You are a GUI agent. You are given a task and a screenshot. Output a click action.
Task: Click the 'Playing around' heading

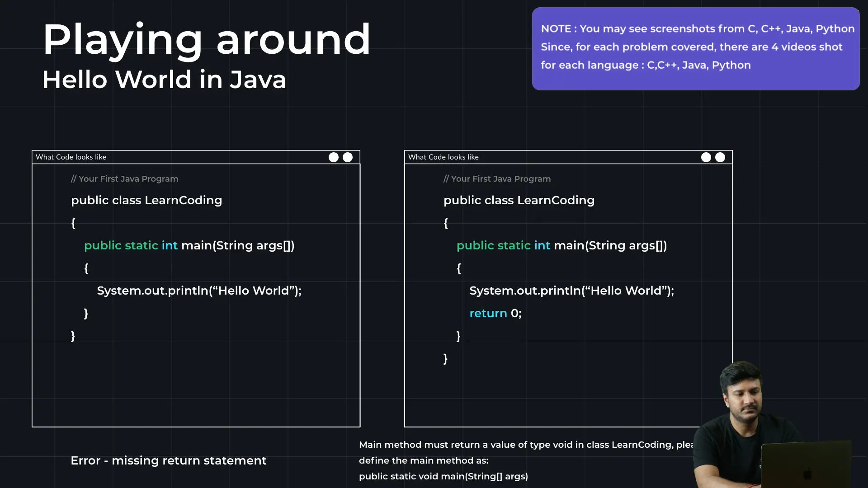207,40
